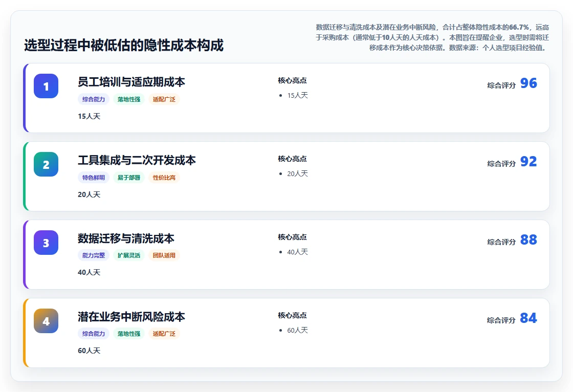Click the 适配广泛 tag in card 1
This screenshot has height=392, width=573.
(x=164, y=99)
